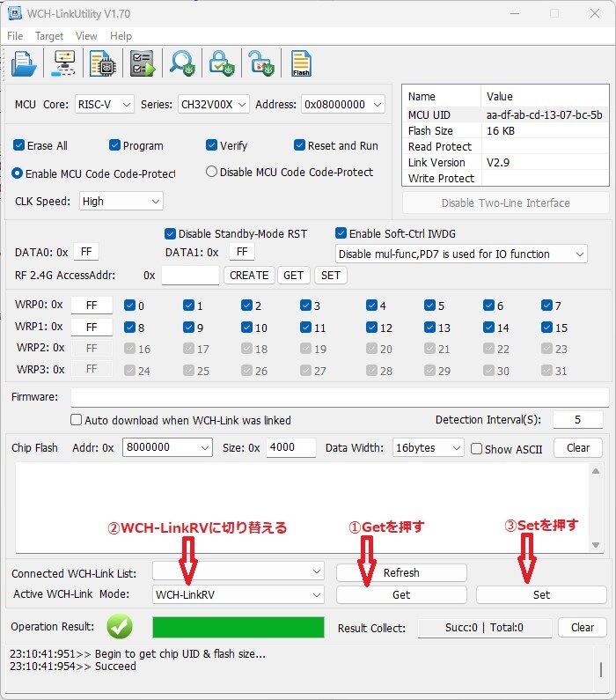Screen dimensions: 616x700
Task: Open Active WCH-Link Mode dropdown
Action: click(238, 594)
